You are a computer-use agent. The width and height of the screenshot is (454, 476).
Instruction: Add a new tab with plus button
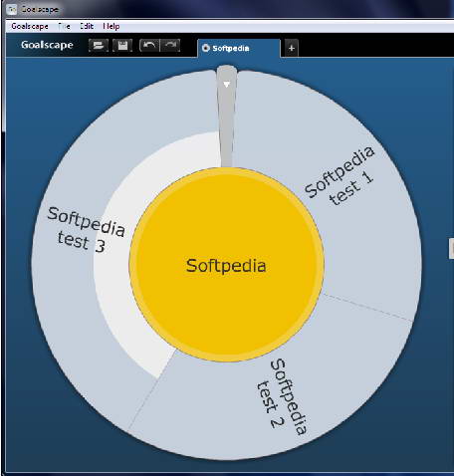point(291,49)
